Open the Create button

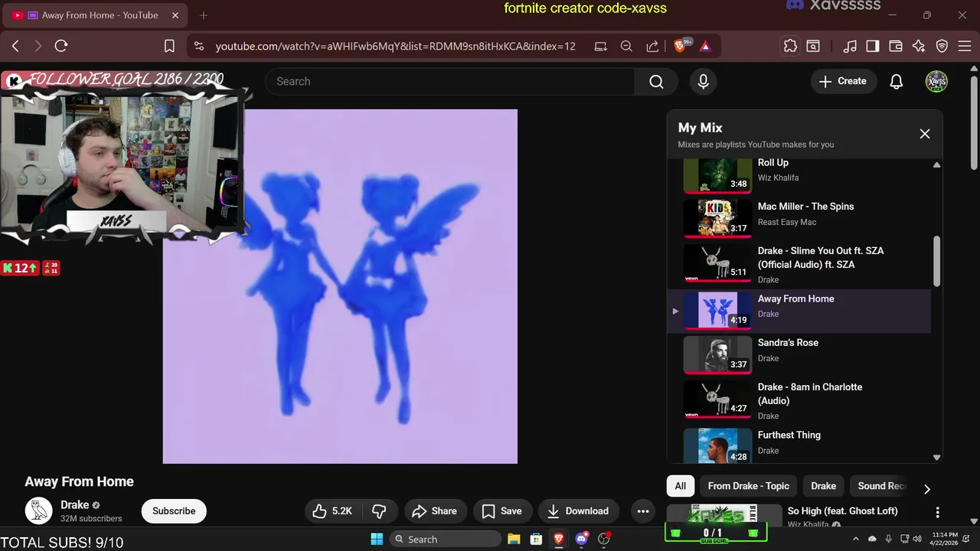click(x=843, y=81)
